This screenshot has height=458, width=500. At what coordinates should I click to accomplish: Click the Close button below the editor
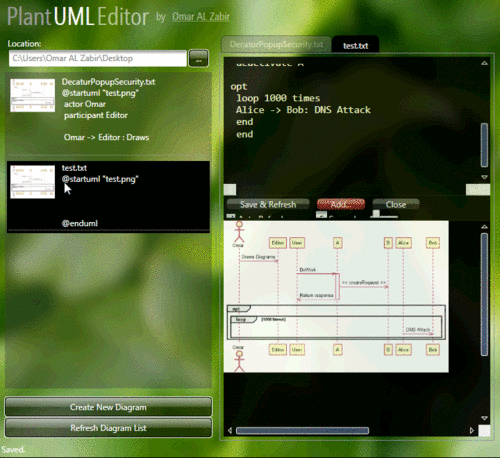click(396, 204)
